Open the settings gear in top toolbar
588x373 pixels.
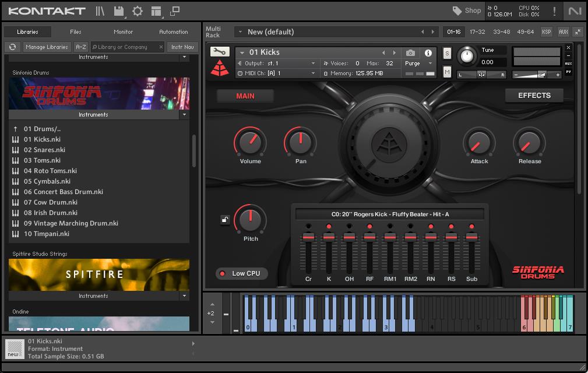tap(138, 11)
